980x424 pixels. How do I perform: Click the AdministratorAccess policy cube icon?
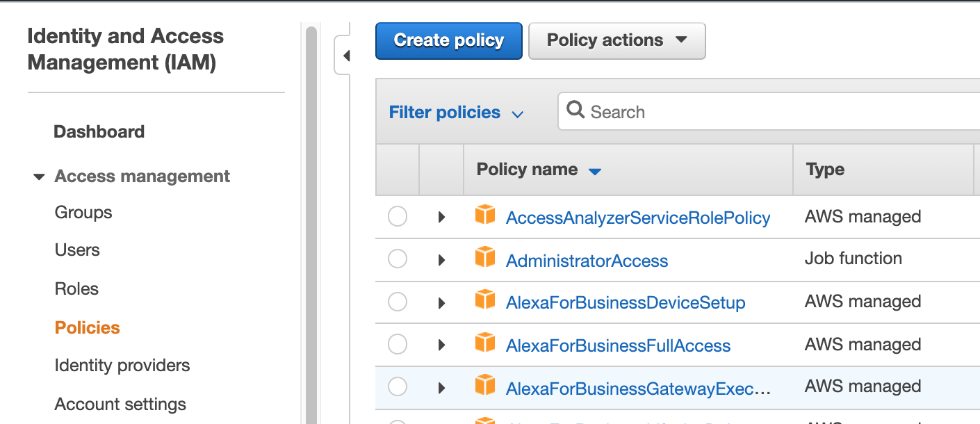tap(485, 259)
